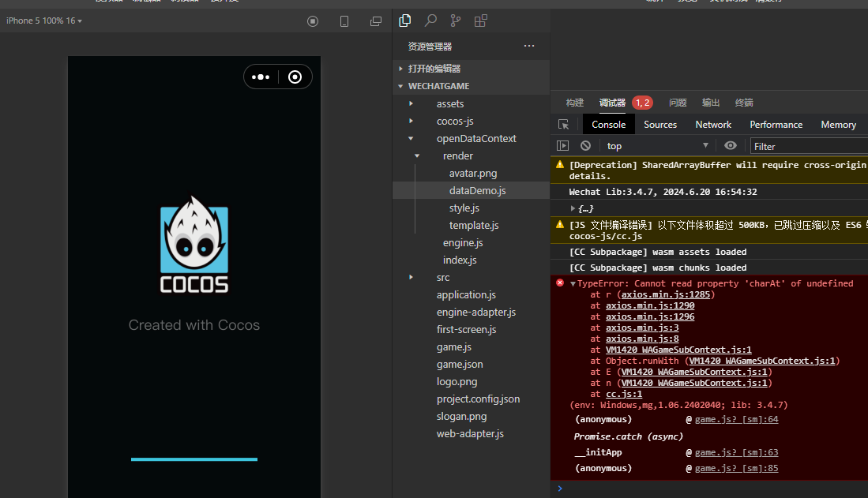Select the Network devtools tab
The width and height of the screenshot is (868, 498).
pyautogui.click(x=713, y=125)
